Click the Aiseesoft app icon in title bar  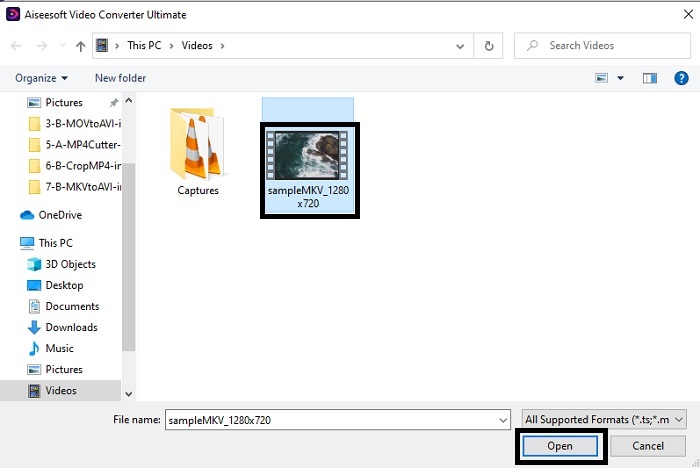[13, 14]
